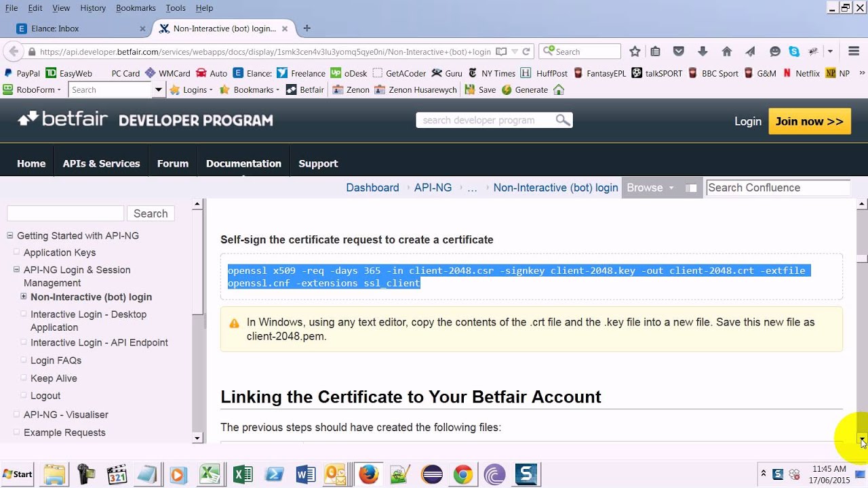Click the Login link in header
868x488 pixels.
tap(748, 121)
